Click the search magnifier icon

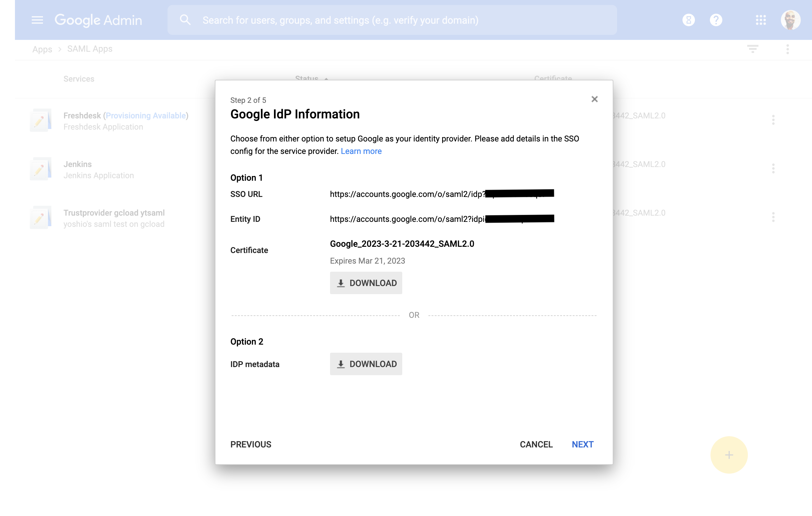(x=185, y=20)
